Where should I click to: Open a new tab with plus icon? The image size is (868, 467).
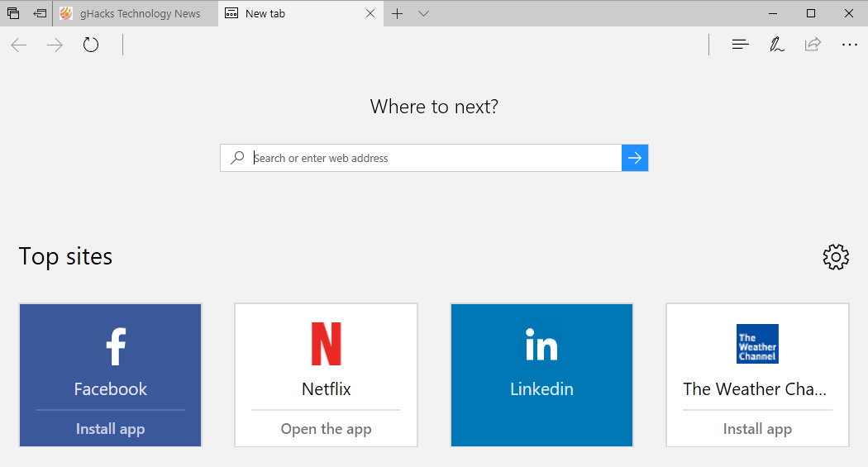[x=397, y=13]
